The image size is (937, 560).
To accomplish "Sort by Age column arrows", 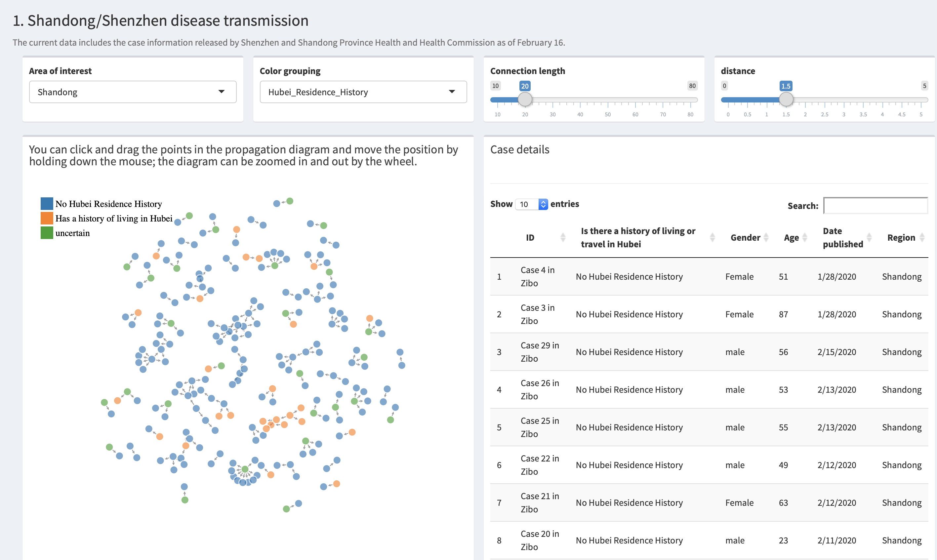I will (804, 237).
